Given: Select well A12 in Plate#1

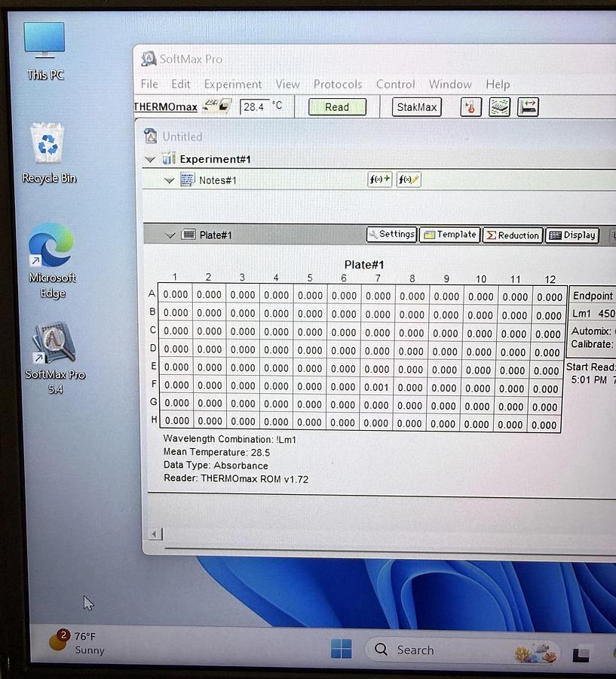Looking at the screenshot, I should point(550,296).
